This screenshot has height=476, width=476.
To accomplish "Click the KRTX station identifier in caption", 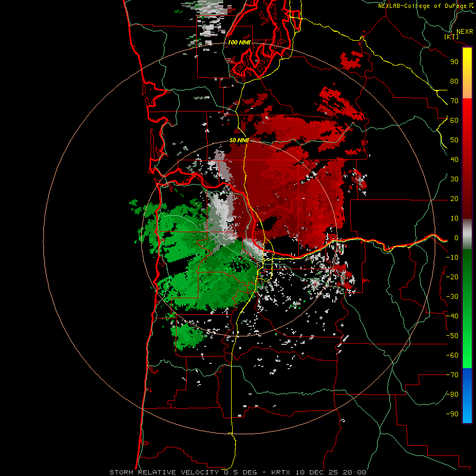I will (x=281, y=472).
